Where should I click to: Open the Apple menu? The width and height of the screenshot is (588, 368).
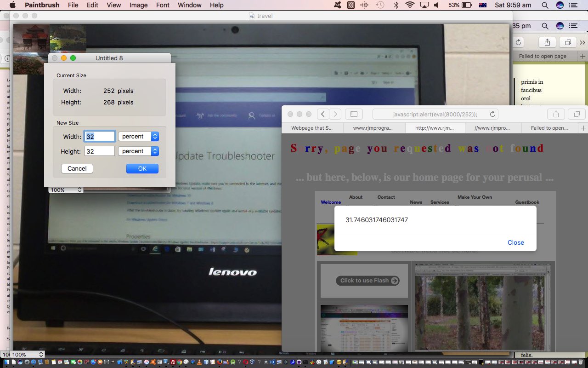click(x=12, y=5)
